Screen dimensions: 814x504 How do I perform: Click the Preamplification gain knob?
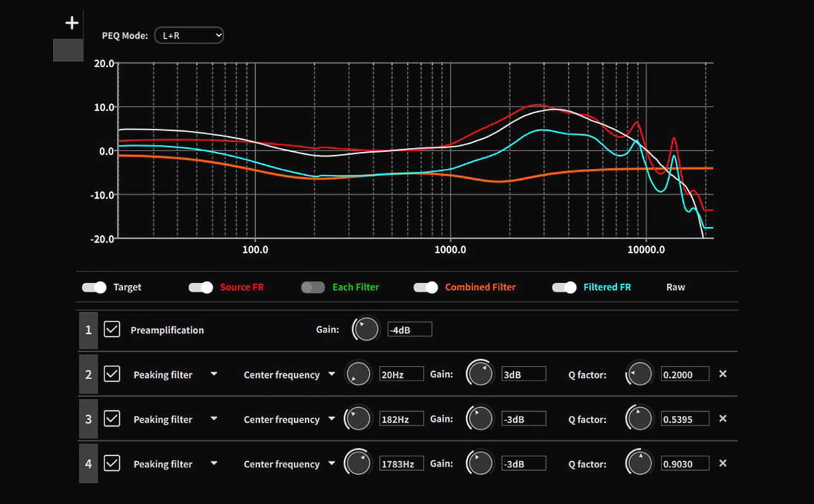tap(366, 330)
